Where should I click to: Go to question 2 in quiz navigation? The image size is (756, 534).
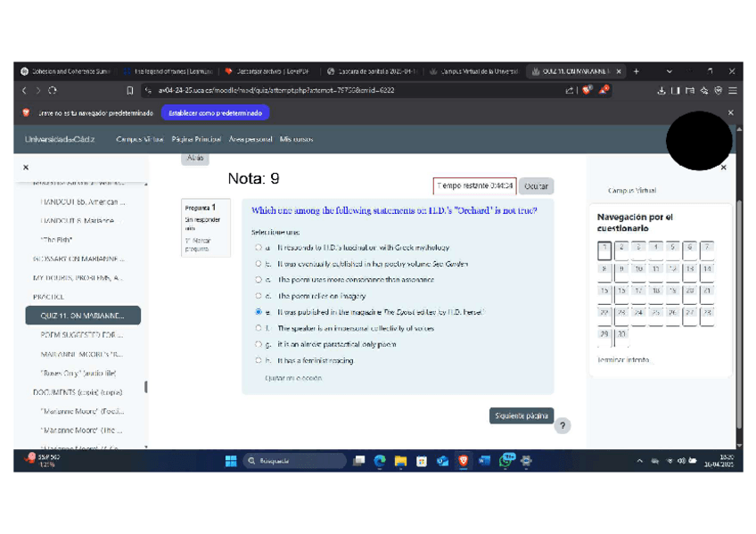621,251
